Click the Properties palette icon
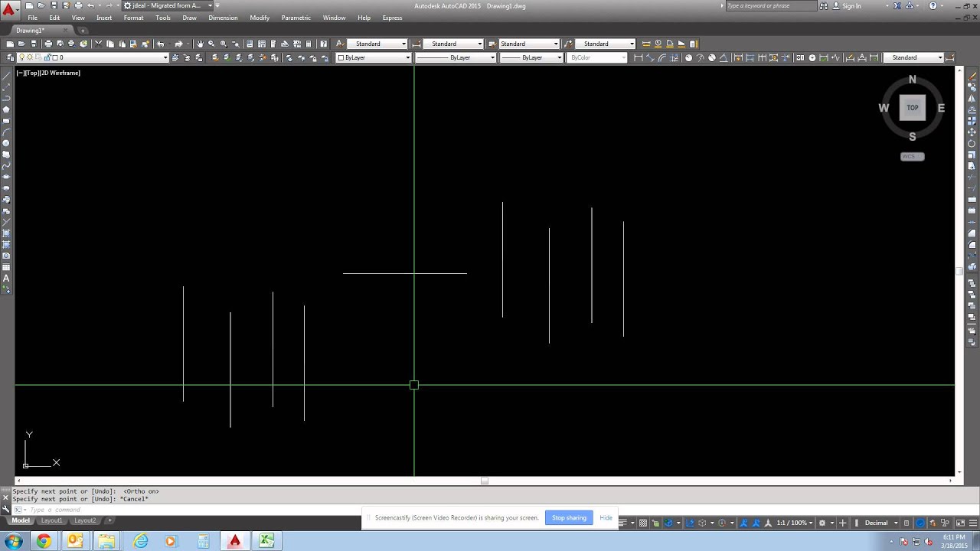 [249, 44]
